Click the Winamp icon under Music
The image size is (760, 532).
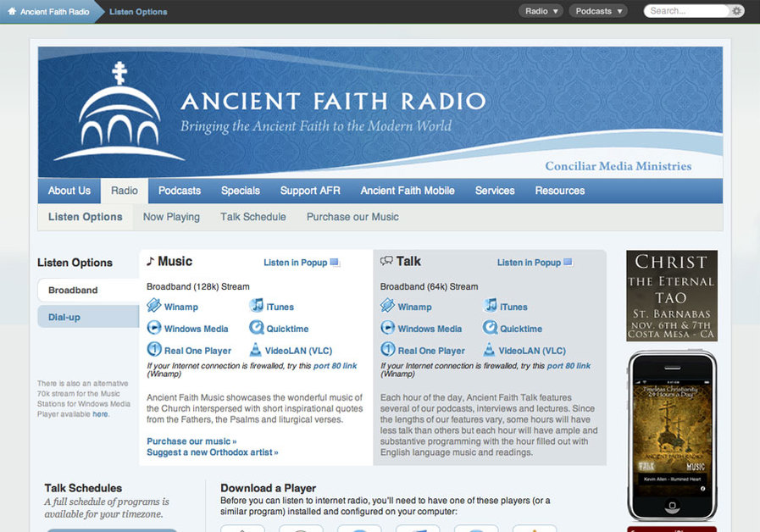click(x=154, y=305)
